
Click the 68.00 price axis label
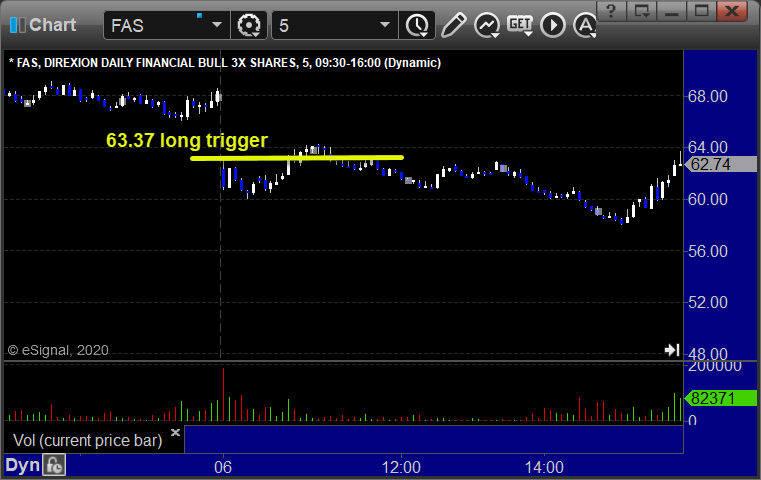pos(708,96)
